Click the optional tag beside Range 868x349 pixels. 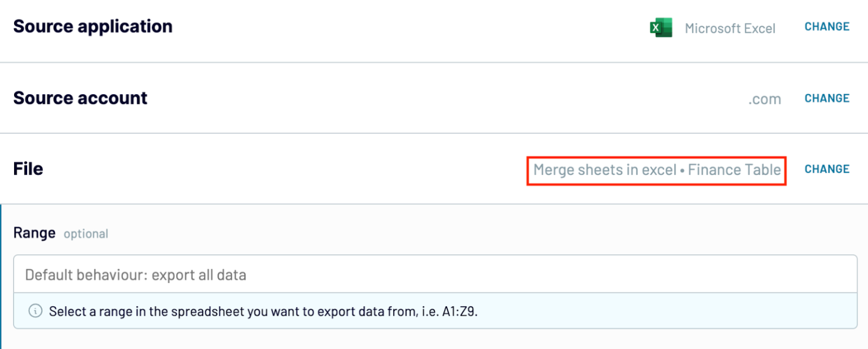coord(86,234)
